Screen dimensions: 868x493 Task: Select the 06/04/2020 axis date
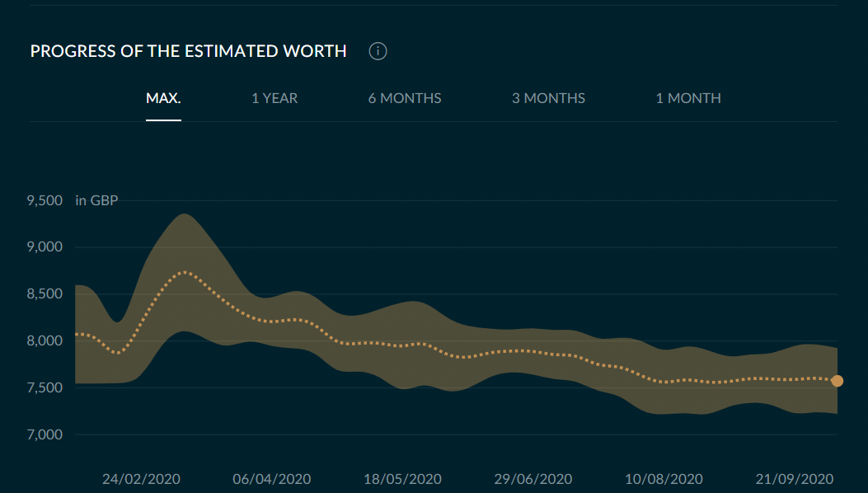[x=272, y=479]
